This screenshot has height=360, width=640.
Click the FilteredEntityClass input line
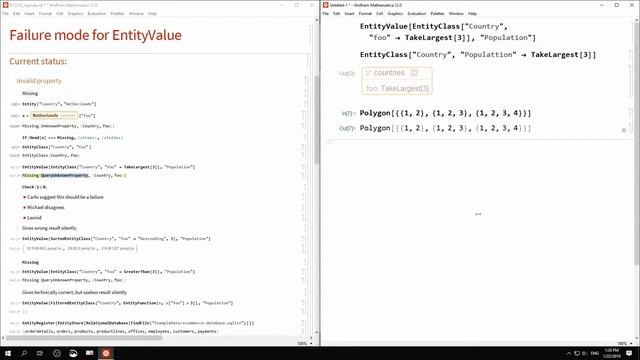click(x=127, y=303)
